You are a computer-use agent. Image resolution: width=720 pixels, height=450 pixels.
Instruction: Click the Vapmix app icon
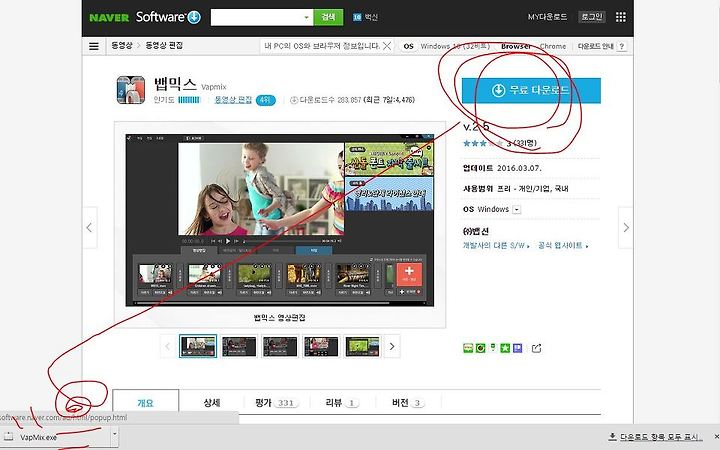click(x=131, y=90)
